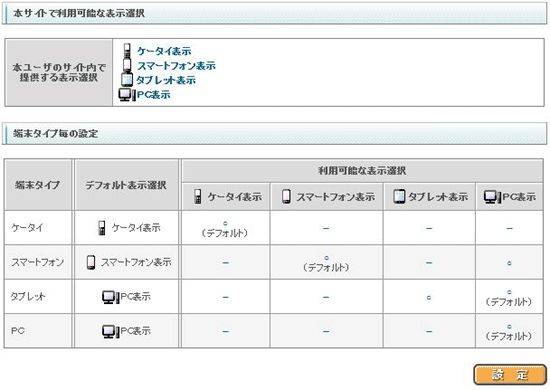Click monitor icon in PC表示 column header
The height and width of the screenshot is (390, 550).
pyautogui.click(x=492, y=197)
